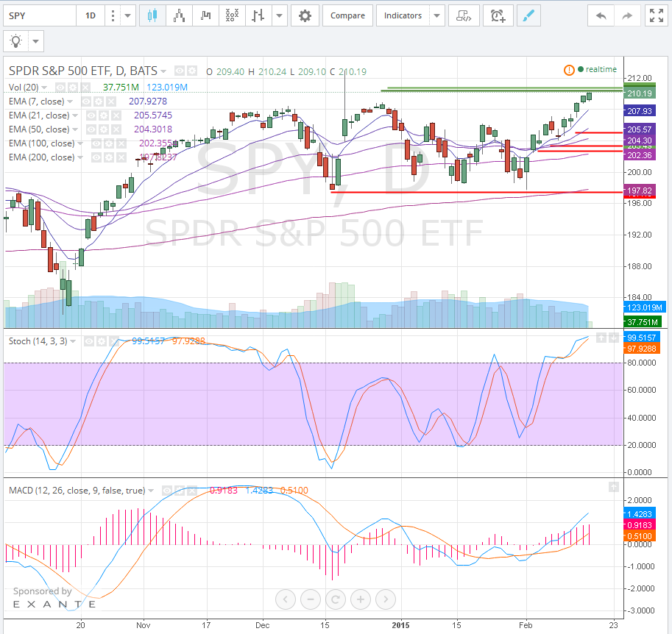Open the chart properties gear in the toolbar
Image resolution: width=672 pixels, height=634 pixels.
click(x=305, y=16)
